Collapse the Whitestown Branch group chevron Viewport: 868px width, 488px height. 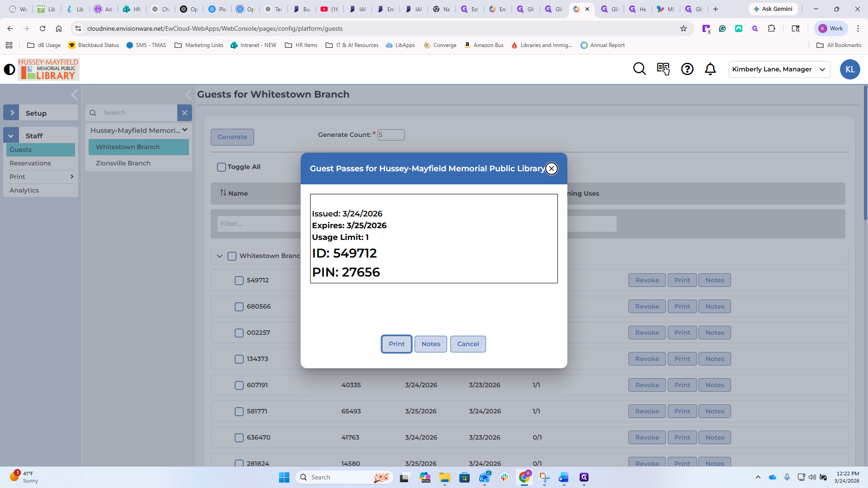[220, 256]
